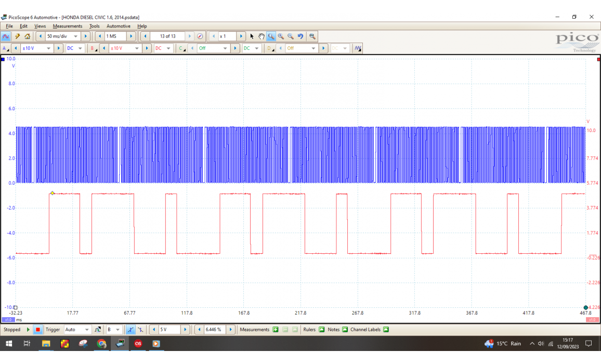Image resolution: width=601 pixels, height=364 pixels.
Task: Toggle scope mode waveform button
Action: [6, 36]
